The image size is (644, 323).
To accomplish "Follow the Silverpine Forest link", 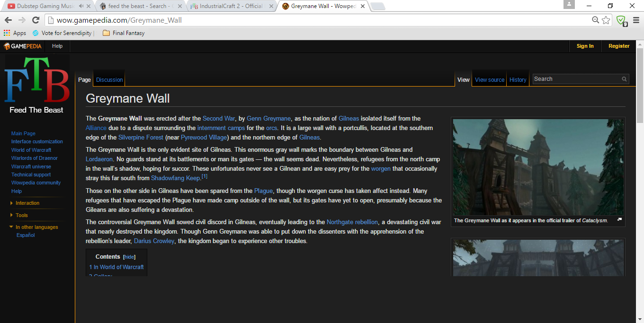I will point(141,137).
